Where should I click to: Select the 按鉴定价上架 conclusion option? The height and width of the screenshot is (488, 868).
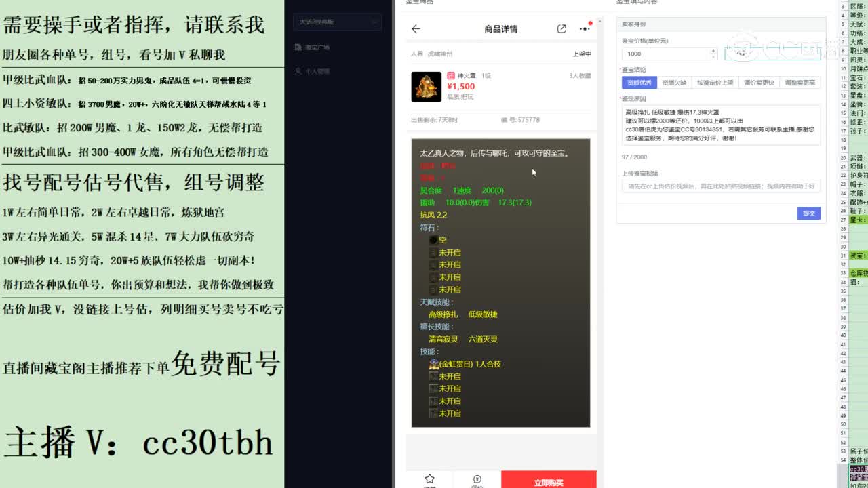715,83
